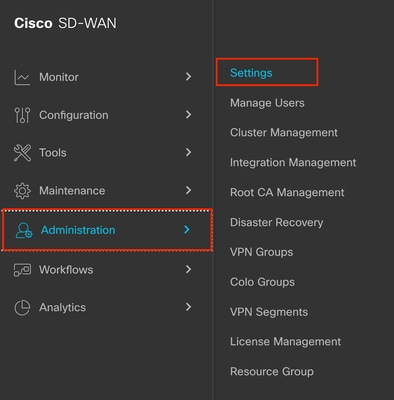Open Settings in Administration submenu

pos(251,73)
